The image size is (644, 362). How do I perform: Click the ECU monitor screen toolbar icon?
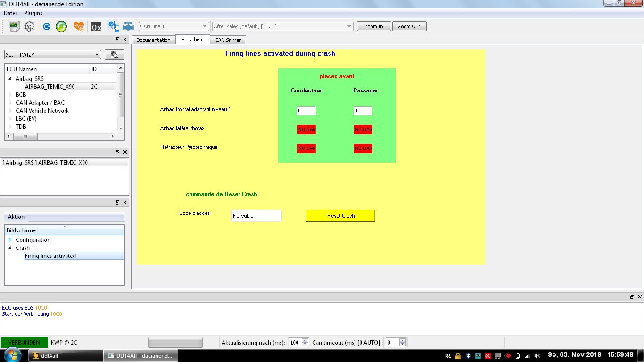[14, 26]
